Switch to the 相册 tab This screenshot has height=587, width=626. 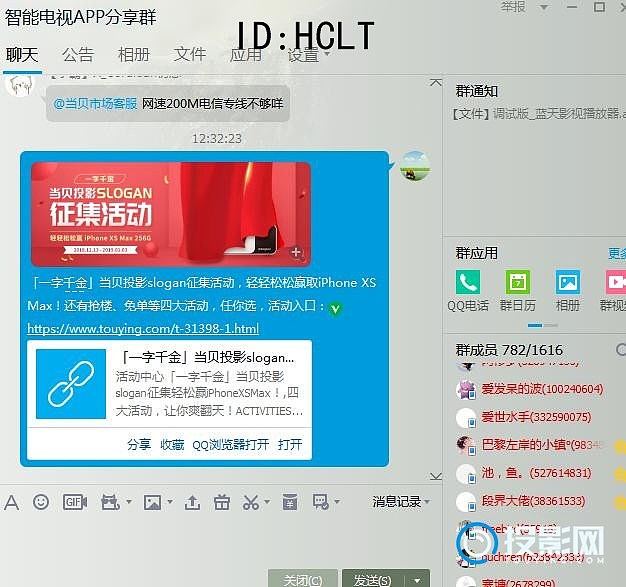[x=134, y=55]
